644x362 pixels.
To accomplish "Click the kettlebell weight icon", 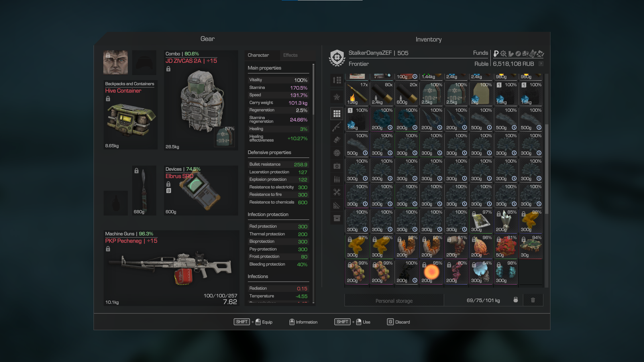I will pos(516,300).
